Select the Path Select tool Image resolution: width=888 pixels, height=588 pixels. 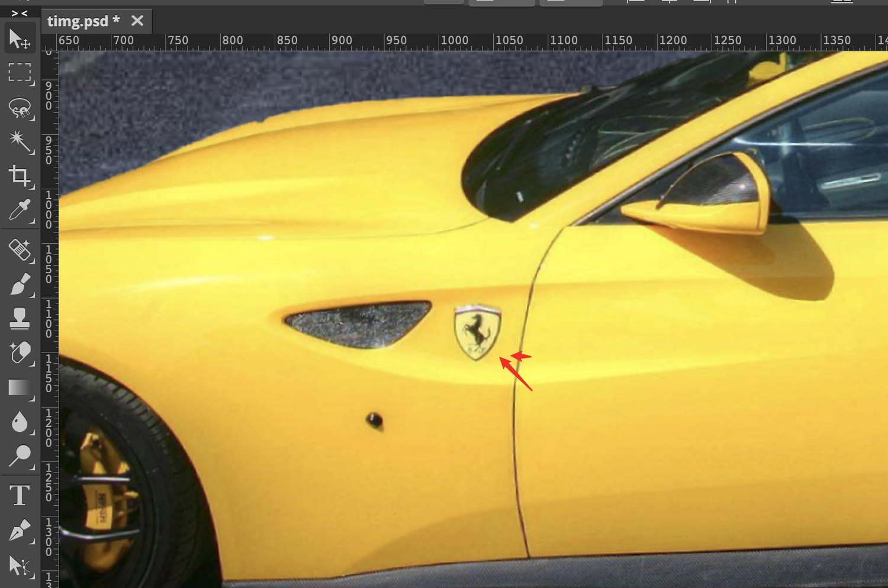[20, 566]
